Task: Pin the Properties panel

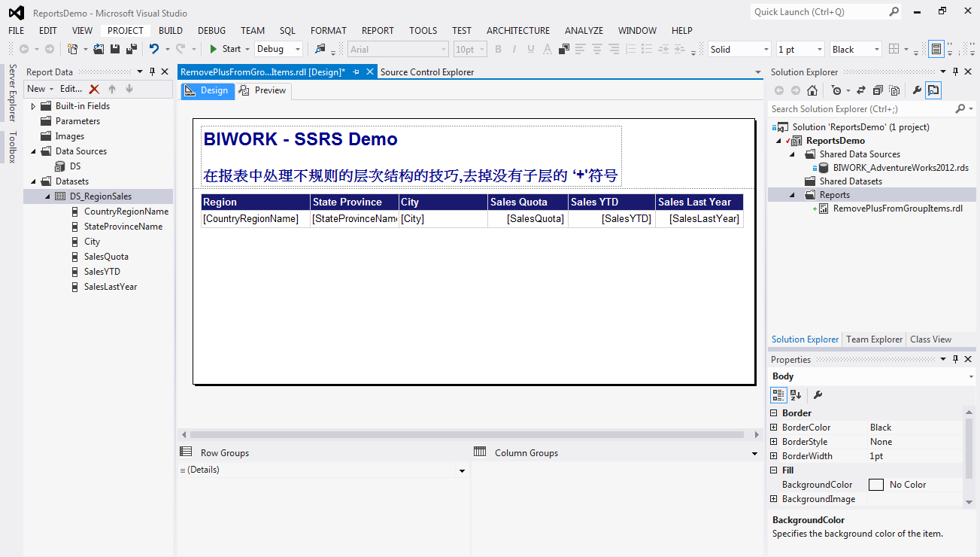Action: pos(956,360)
